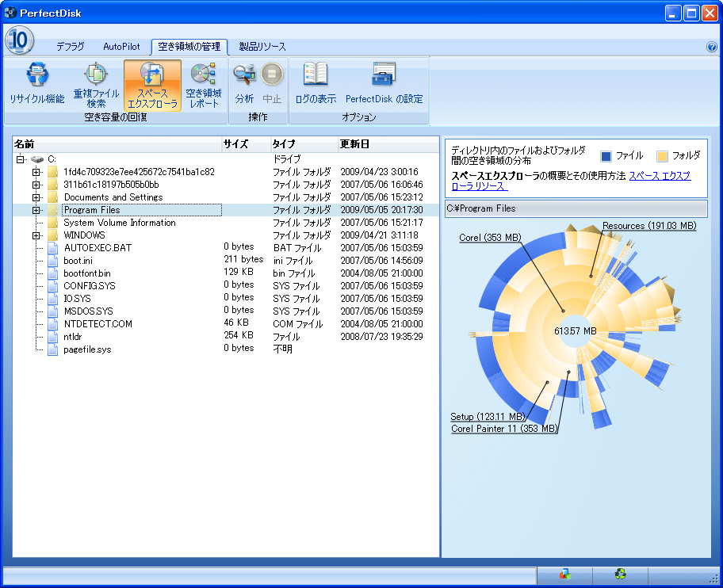Click the Corel Painter 11 (353 MB) label
Screen dimensions: 723x588
504,429
